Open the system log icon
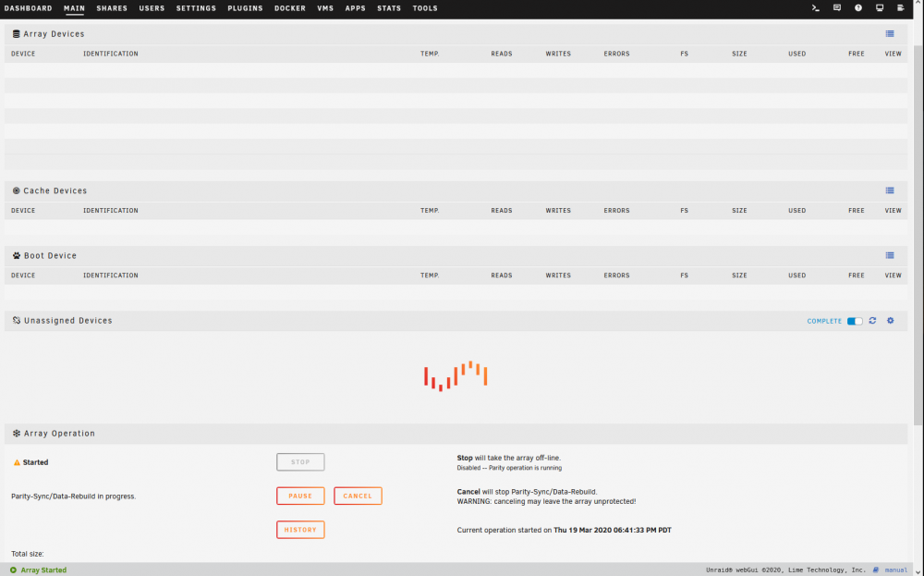The width and height of the screenshot is (924, 576). [900, 8]
